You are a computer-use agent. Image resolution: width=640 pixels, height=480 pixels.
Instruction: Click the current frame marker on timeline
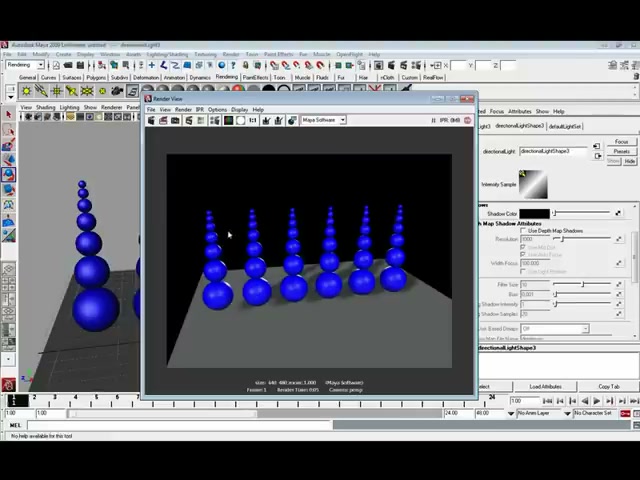18,400
